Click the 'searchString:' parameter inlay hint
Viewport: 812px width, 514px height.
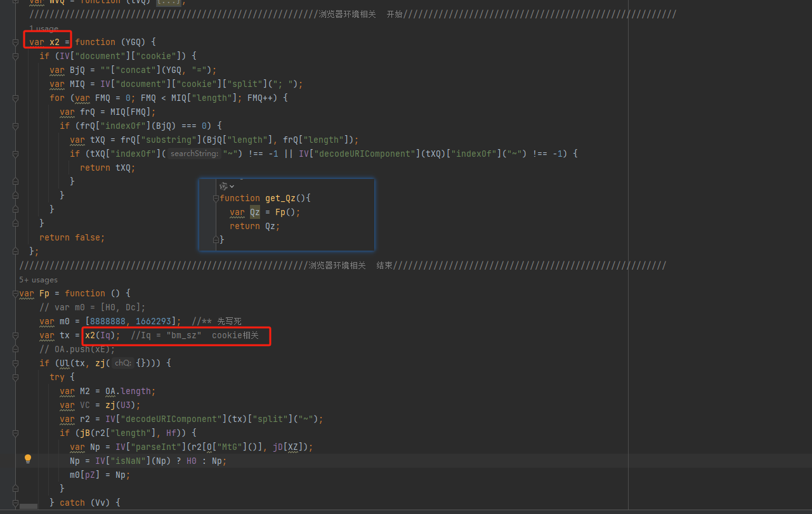(x=194, y=154)
